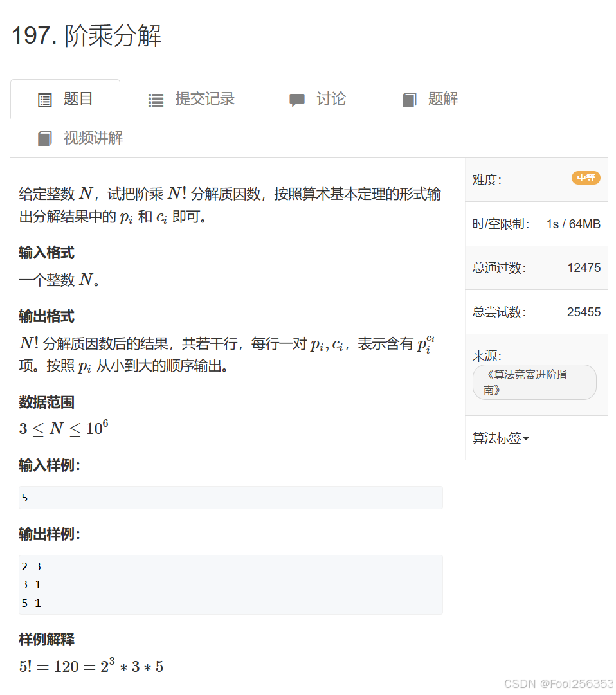Click the document icon on the 题目 tab
Viewport: 616px width, 695px height.
(44, 99)
